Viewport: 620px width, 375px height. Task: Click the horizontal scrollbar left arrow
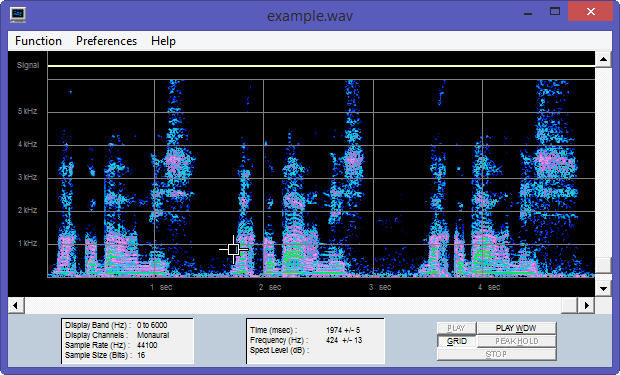click(16, 305)
